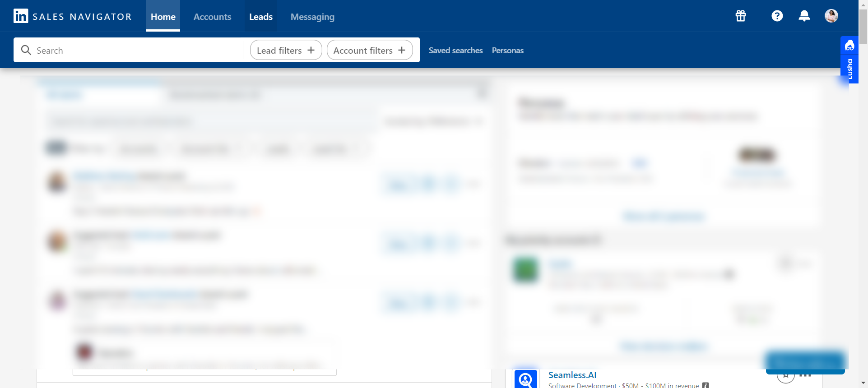868x388 pixels.
Task: Click the Seamless.AI company logo
Action: [x=526, y=379]
